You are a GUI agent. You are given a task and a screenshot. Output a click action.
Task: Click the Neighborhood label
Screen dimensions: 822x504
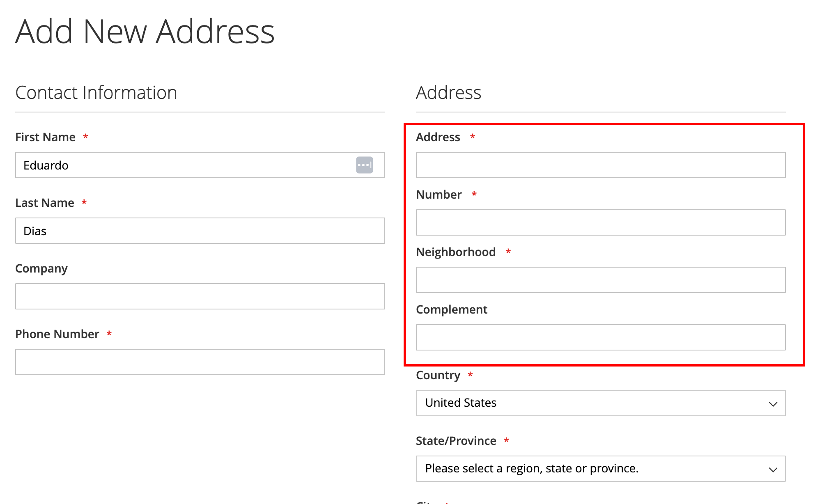[456, 252]
